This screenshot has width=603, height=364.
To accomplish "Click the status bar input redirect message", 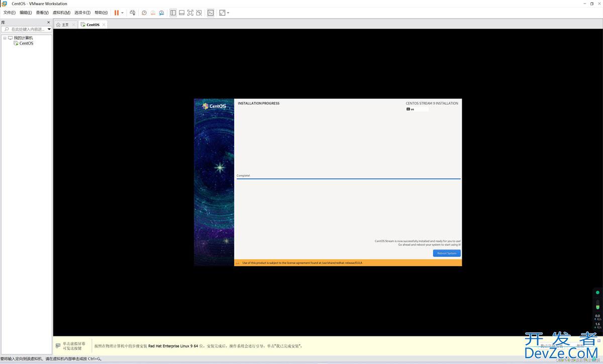I will tap(51, 359).
